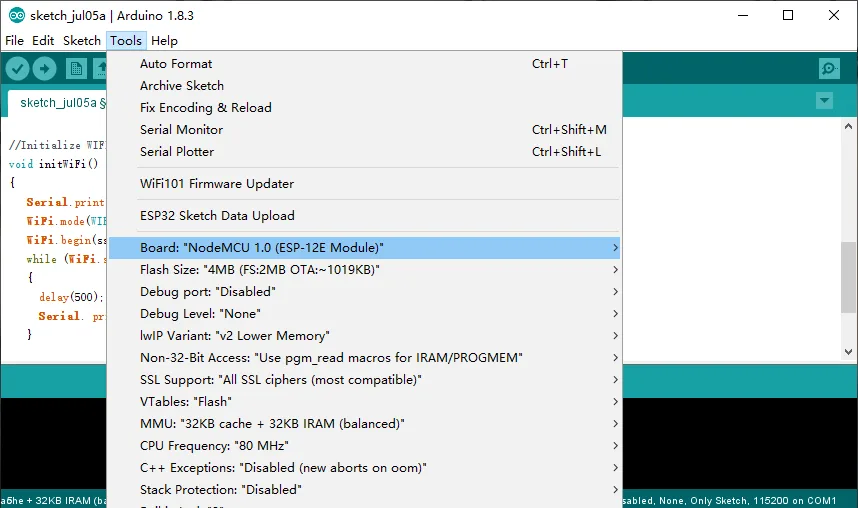Viewport: 858px width, 508px height.
Task: Choose Archive Sketch
Action: click(364, 85)
